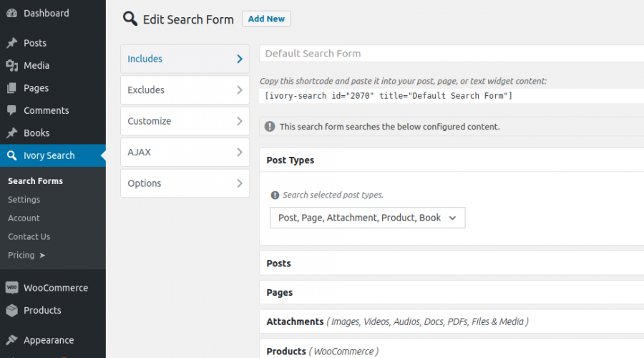The image size is (644, 358).
Task: Click the ivory-search shortcode field
Action: click(452, 96)
